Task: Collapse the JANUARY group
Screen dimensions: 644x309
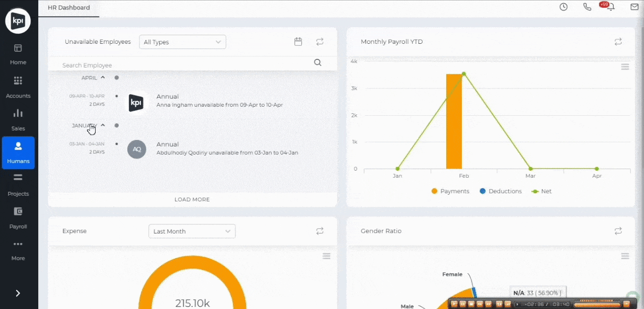Action: tap(89, 125)
